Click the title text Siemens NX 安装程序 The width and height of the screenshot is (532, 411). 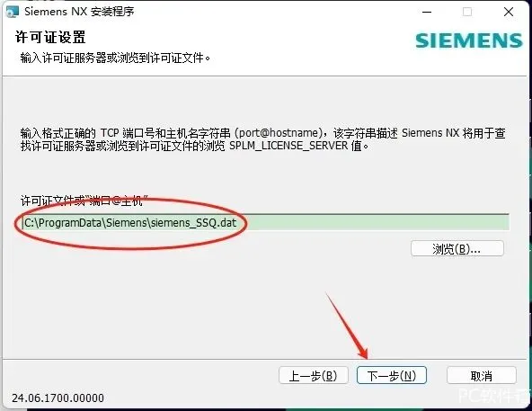click(79, 12)
